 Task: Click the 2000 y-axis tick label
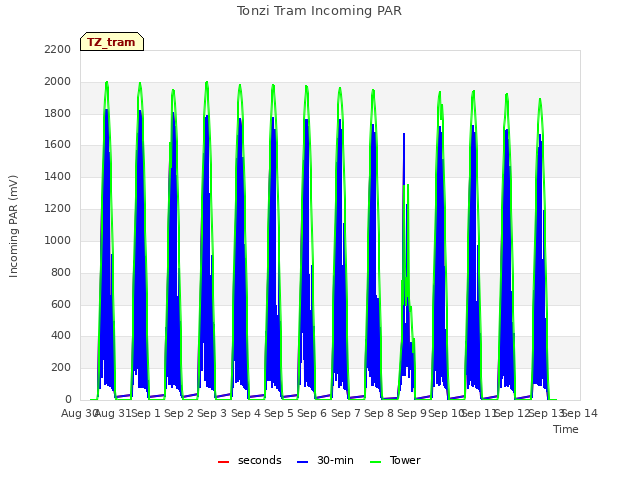(x=58, y=81)
